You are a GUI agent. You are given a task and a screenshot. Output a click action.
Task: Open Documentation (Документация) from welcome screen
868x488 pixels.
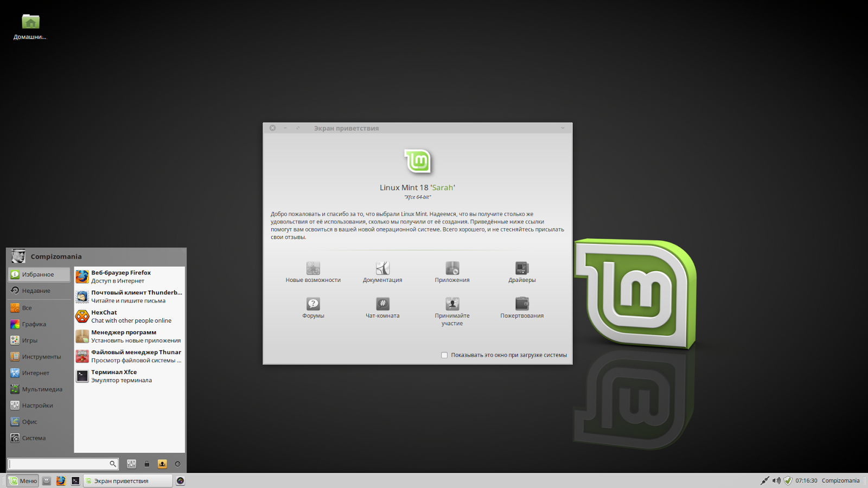pos(382,272)
